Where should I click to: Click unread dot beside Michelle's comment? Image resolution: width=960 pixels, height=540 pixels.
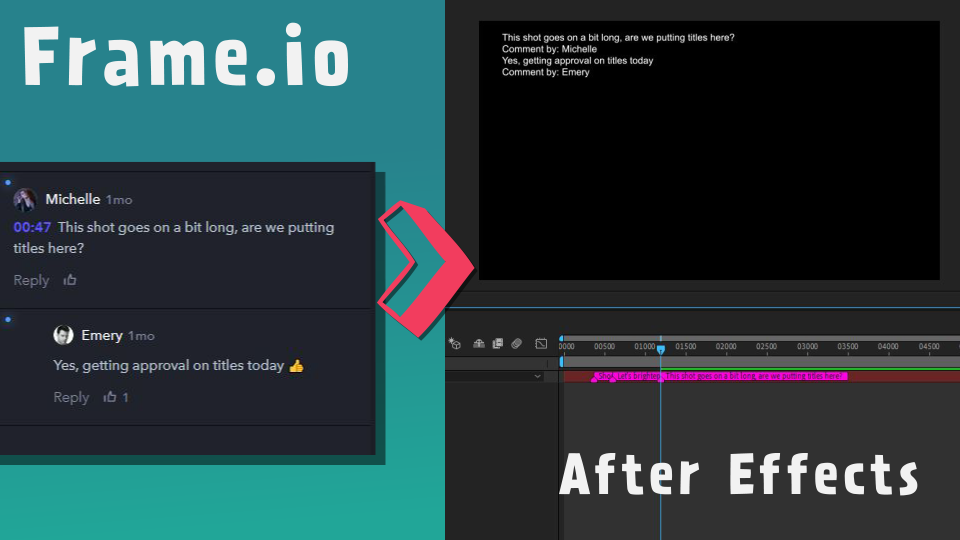coord(8,182)
